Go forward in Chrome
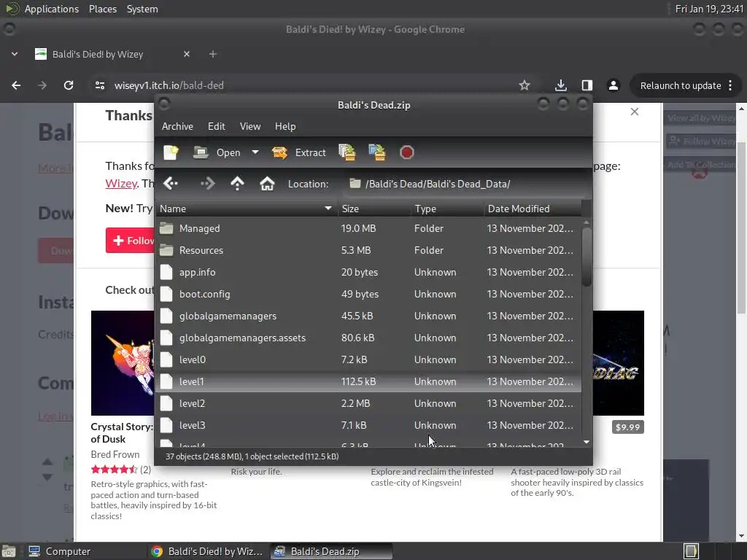 click(x=42, y=85)
